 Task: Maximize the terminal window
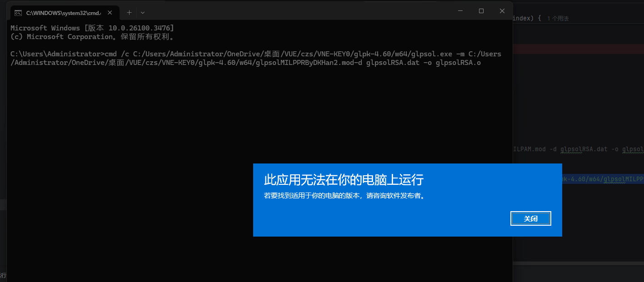point(481,11)
